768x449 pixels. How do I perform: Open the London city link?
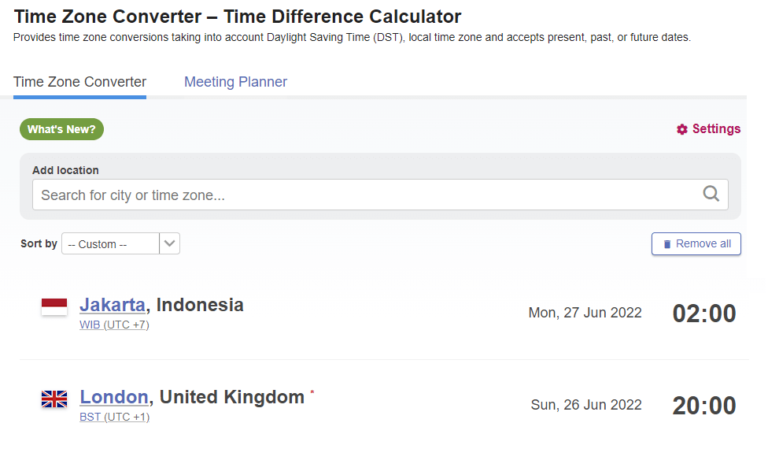point(114,397)
